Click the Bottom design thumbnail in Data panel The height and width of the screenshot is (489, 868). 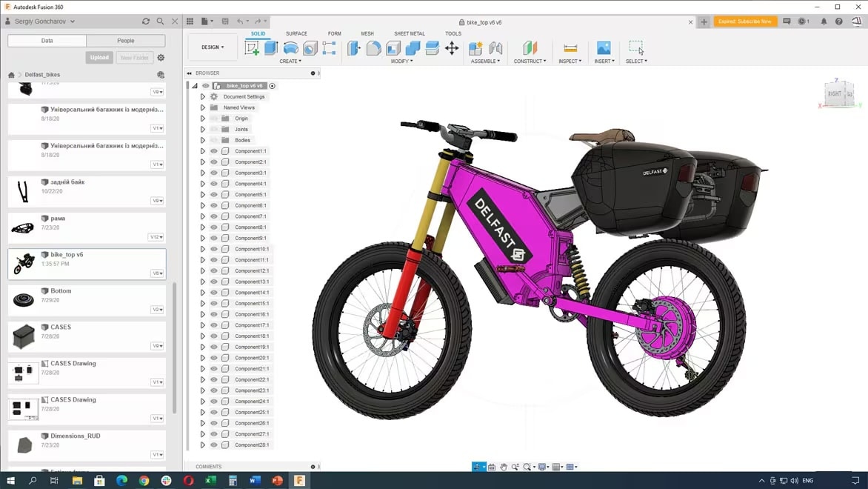(23, 298)
